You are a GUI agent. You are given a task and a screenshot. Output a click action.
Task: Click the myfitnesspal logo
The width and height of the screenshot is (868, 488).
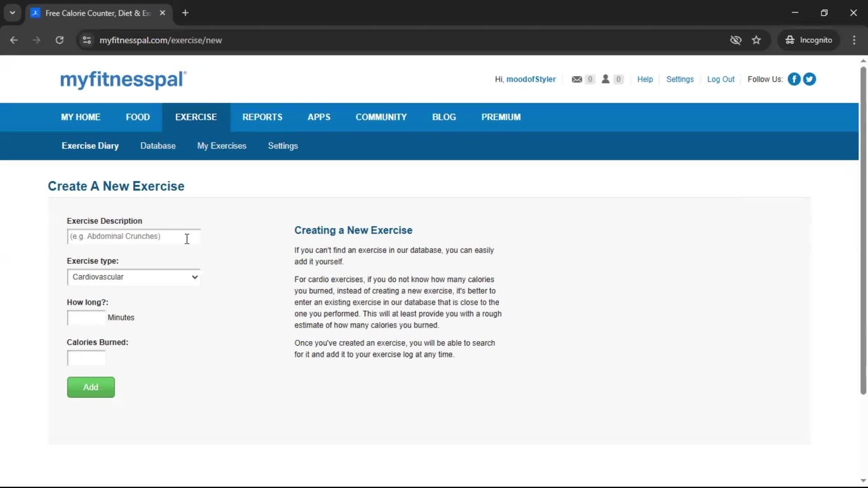point(123,80)
